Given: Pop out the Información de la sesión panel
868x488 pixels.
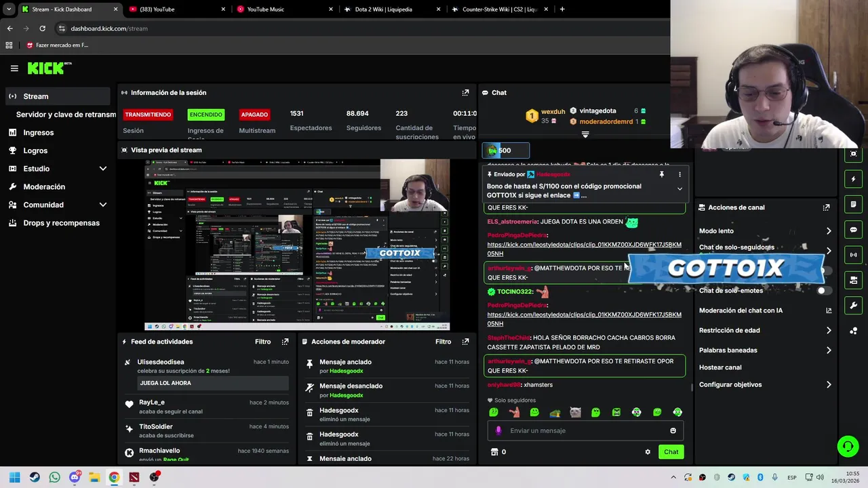Looking at the screenshot, I should point(465,93).
